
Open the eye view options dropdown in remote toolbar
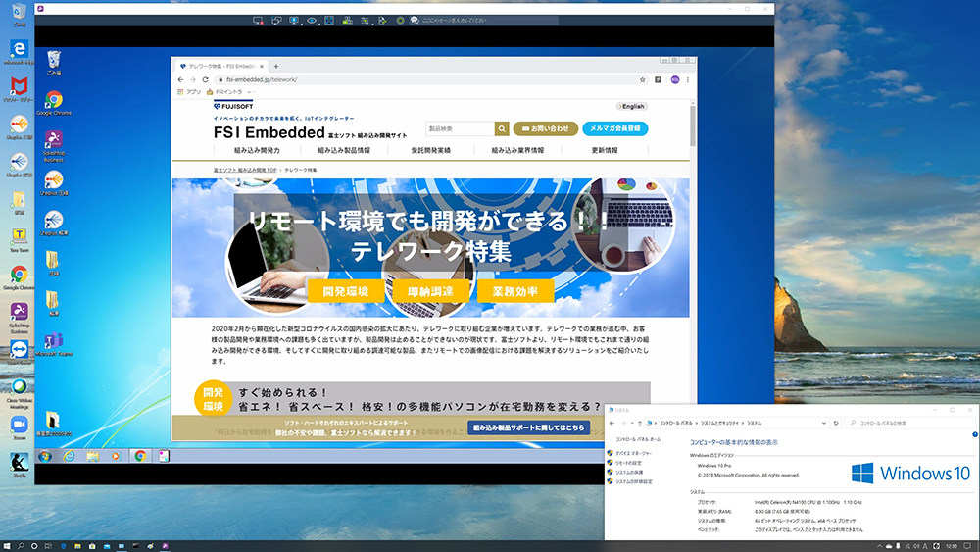pos(312,21)
